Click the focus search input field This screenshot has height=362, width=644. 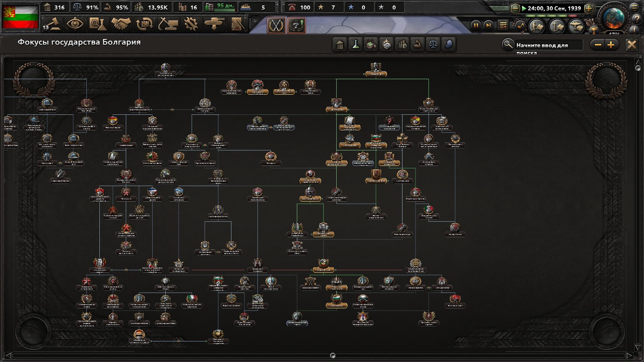click(549, 45)
